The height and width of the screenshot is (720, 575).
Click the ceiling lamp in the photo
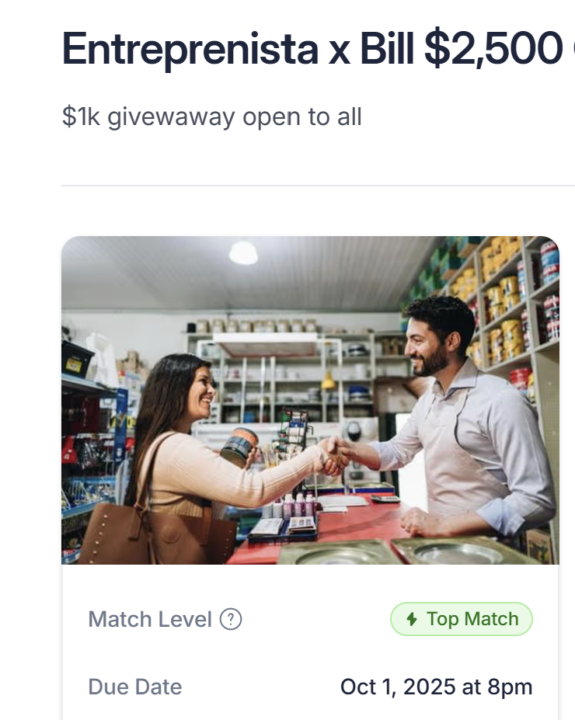click(243, 253)
